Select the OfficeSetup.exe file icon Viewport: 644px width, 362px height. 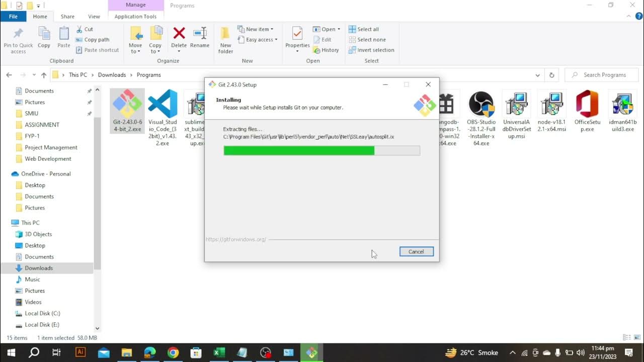(587, 104)
